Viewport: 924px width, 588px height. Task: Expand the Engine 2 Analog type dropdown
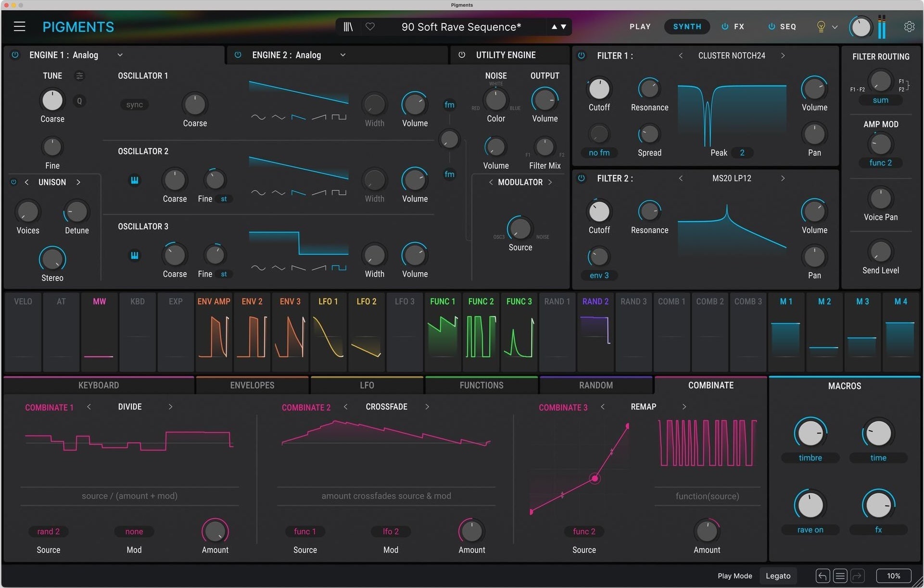pyautogui.click(x=342, y=55)
